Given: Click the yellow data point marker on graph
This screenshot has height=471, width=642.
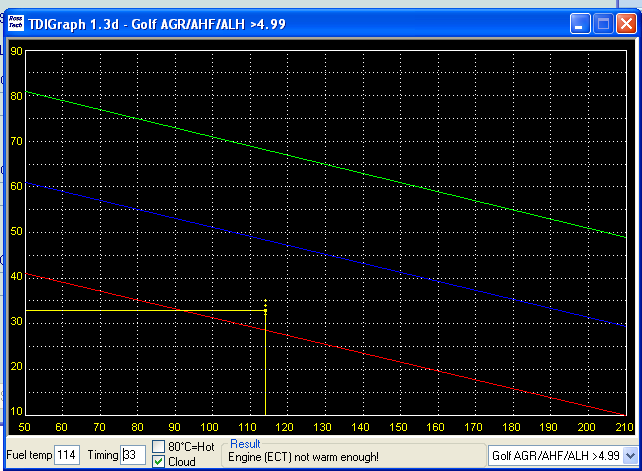Looking at the screenshot, I should tap(265, 311).
